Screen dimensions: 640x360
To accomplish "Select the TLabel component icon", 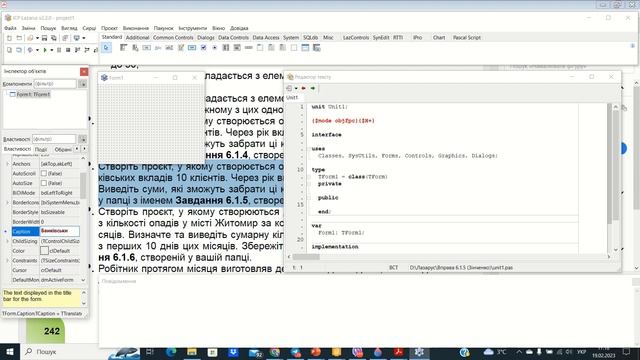I will pyautogui.click(x=158, y=48).
